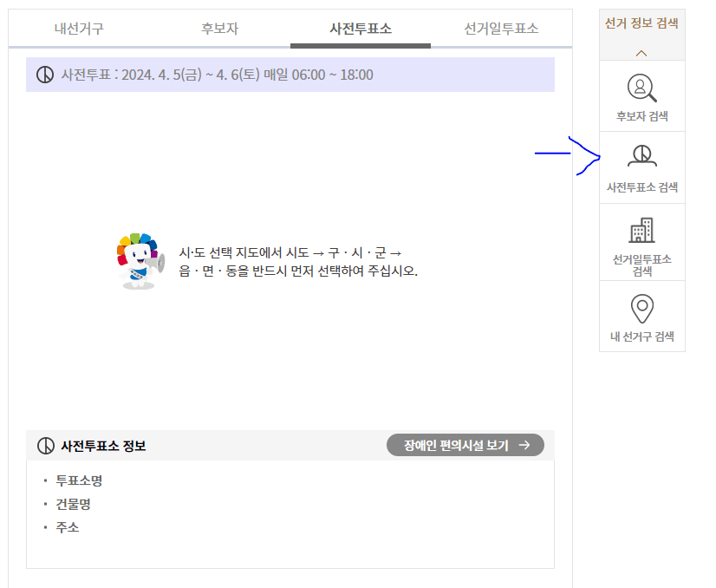Click the 선거 정보 검색 header text
The image size is (716, 588).
click(x=641, y=23)
